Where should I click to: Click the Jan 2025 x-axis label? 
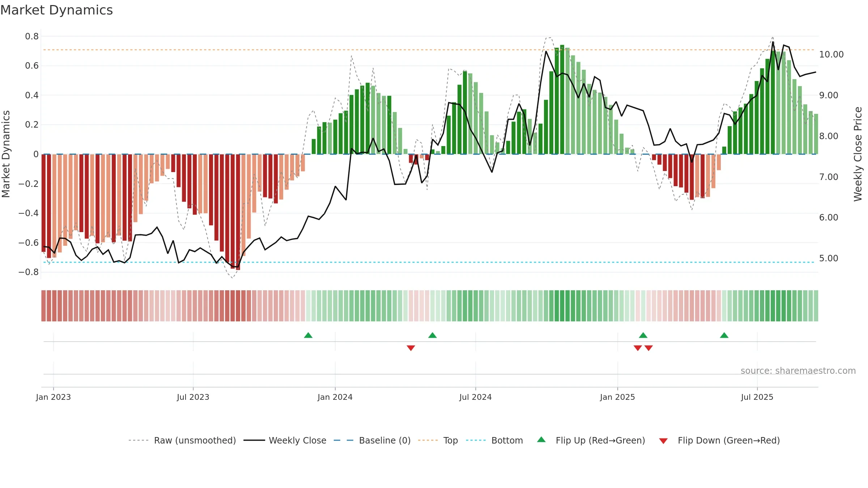coord(618,397)
